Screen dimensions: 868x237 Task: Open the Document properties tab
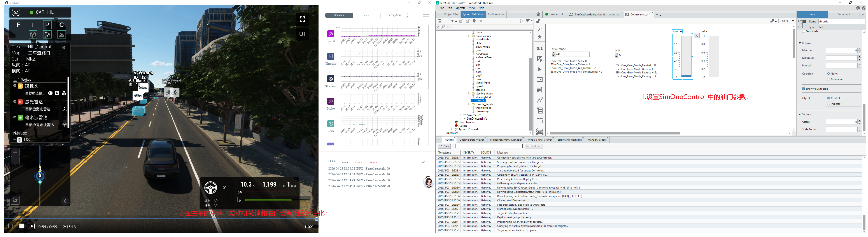point(843,14)
